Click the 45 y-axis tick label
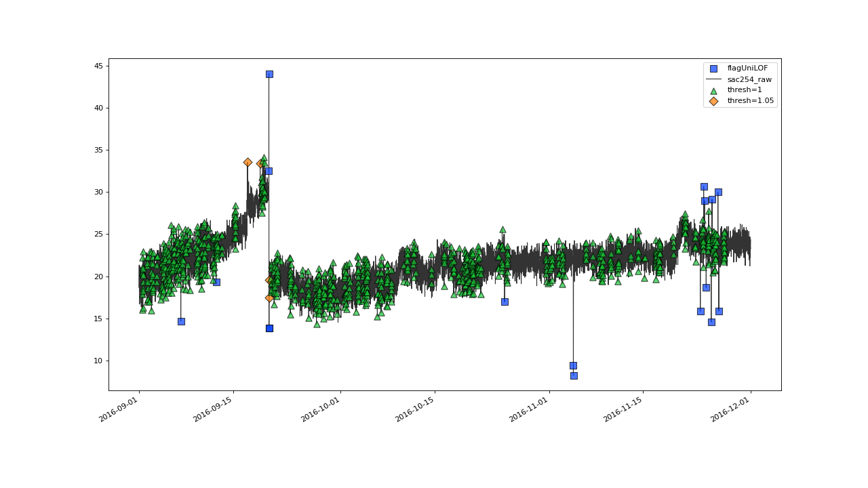868x488 pixels. pos(98,66)
